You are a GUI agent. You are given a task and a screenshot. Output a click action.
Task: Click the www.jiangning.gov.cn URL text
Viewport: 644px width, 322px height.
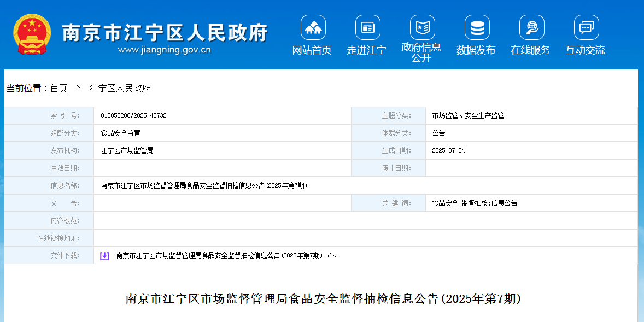165,50
